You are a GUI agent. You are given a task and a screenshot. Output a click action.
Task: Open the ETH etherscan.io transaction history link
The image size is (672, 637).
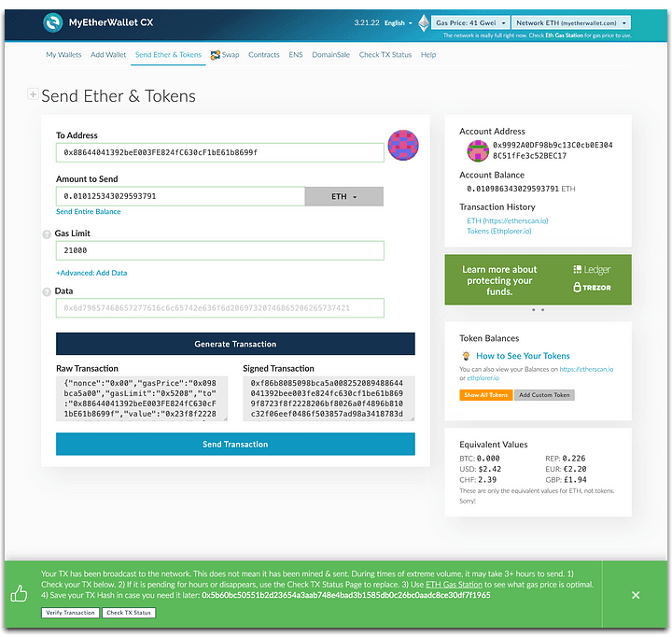point(508,221)
